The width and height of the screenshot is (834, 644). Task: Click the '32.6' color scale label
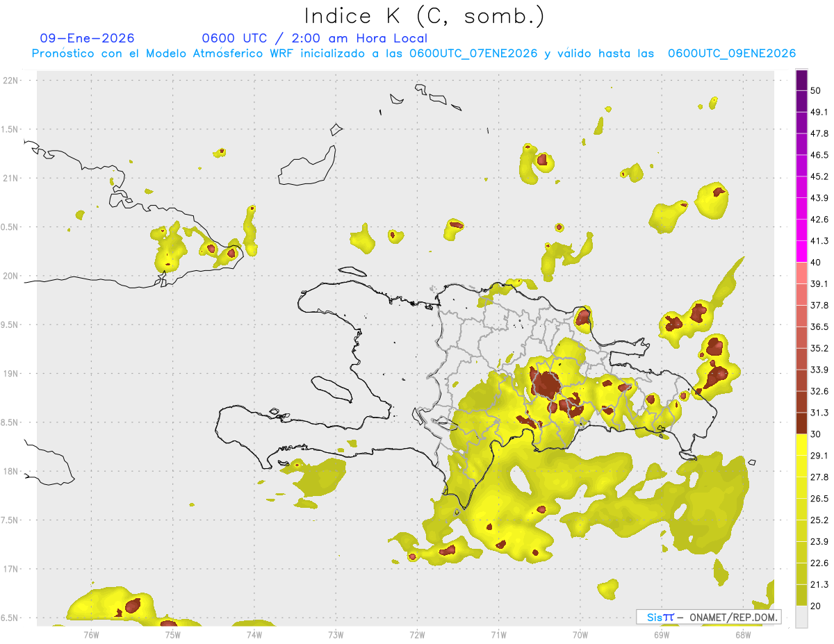819,391
